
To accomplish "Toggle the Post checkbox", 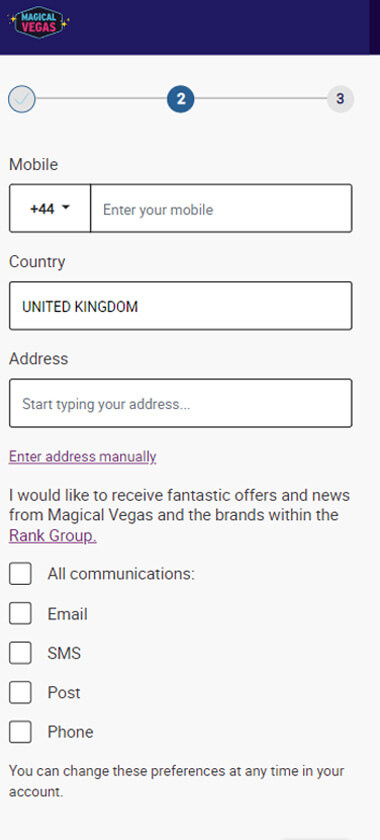I will point(20,692).
